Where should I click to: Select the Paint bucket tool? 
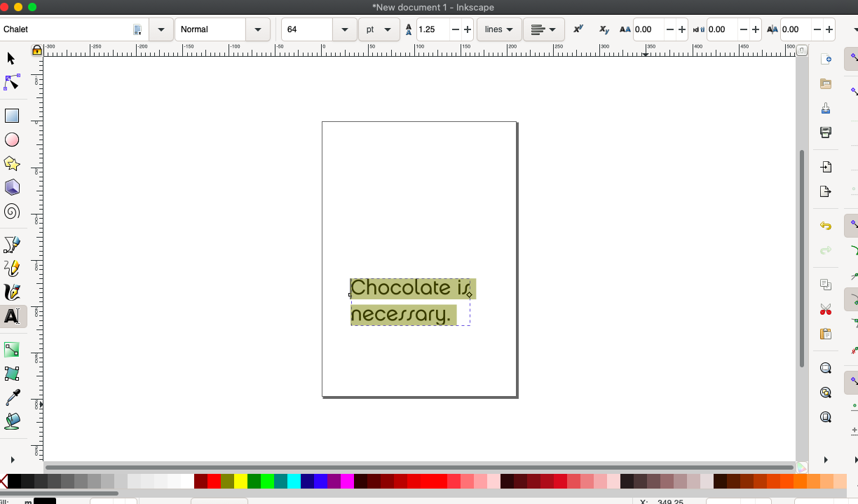11,421
